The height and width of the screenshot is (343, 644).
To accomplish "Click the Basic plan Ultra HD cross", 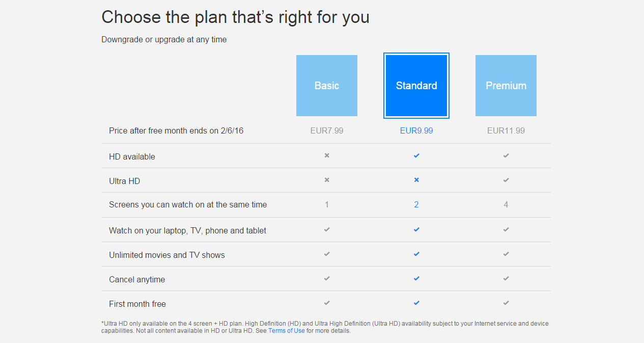I will pos(327,180).
